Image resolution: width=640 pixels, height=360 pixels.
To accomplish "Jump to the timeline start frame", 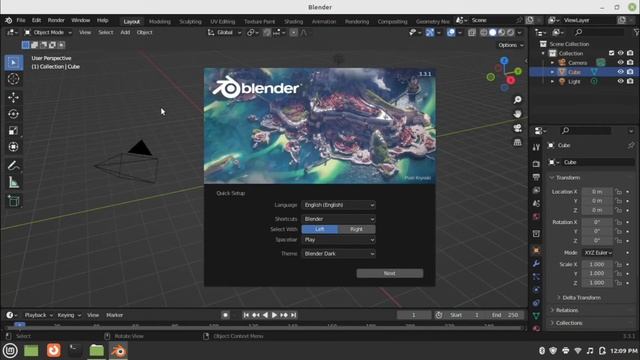I will point(246,315).
